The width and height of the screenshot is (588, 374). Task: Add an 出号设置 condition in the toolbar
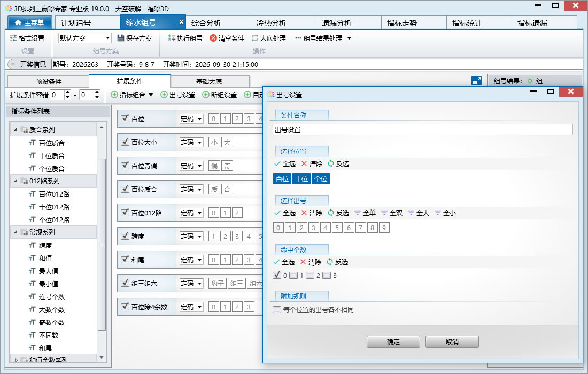point(178,95)
